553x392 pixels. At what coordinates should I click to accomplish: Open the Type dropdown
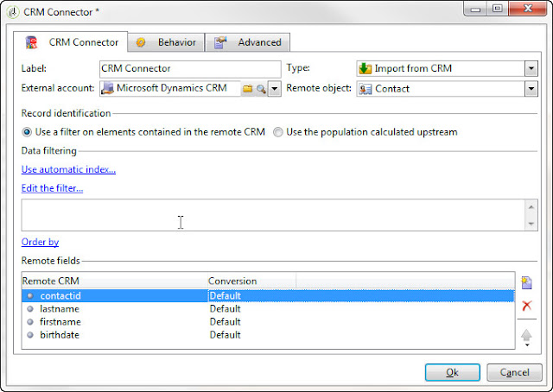531,68
